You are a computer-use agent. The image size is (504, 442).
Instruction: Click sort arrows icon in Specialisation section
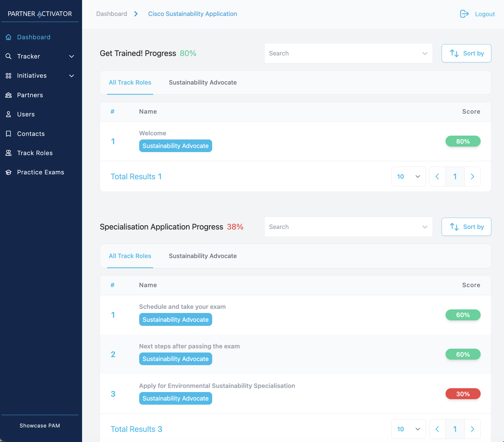(454, 227)
